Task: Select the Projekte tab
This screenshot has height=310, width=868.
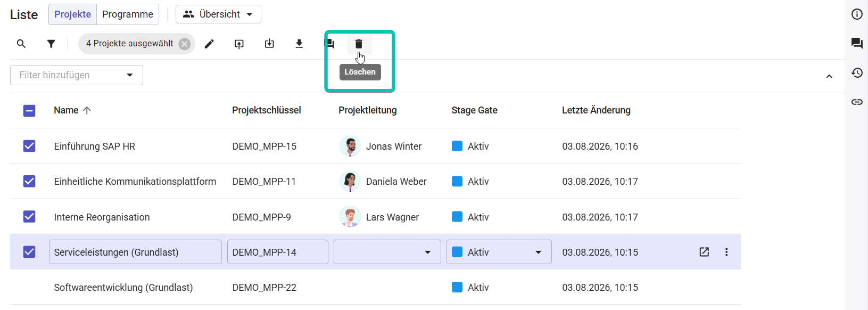Action: click(x=73, y=14)
